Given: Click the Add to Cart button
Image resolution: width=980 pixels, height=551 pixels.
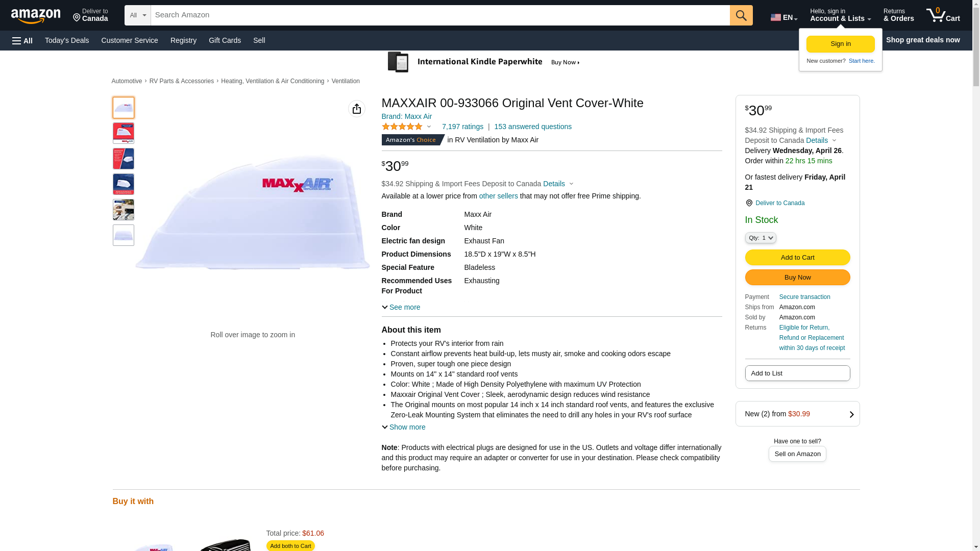Looking at the screenshot, I should click(797, 258).
